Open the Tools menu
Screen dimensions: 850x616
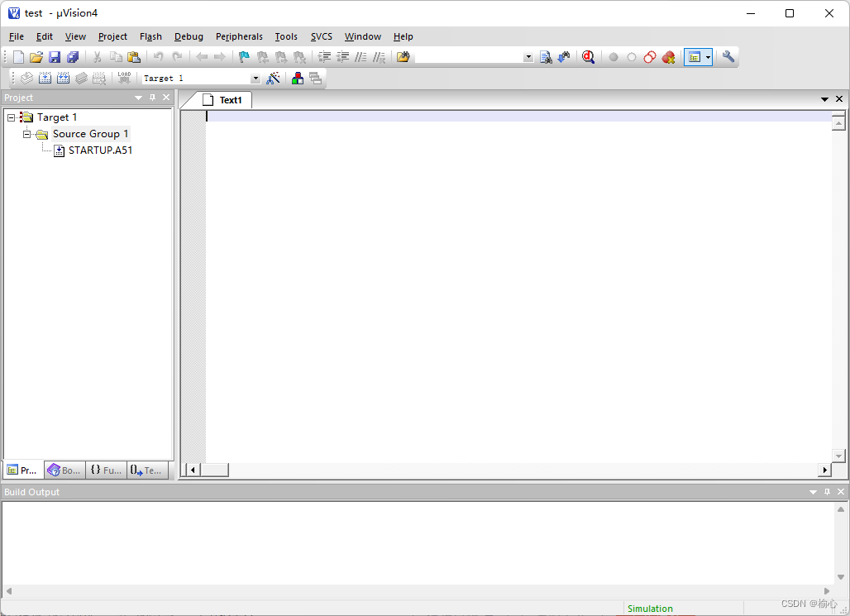[286, 36]
